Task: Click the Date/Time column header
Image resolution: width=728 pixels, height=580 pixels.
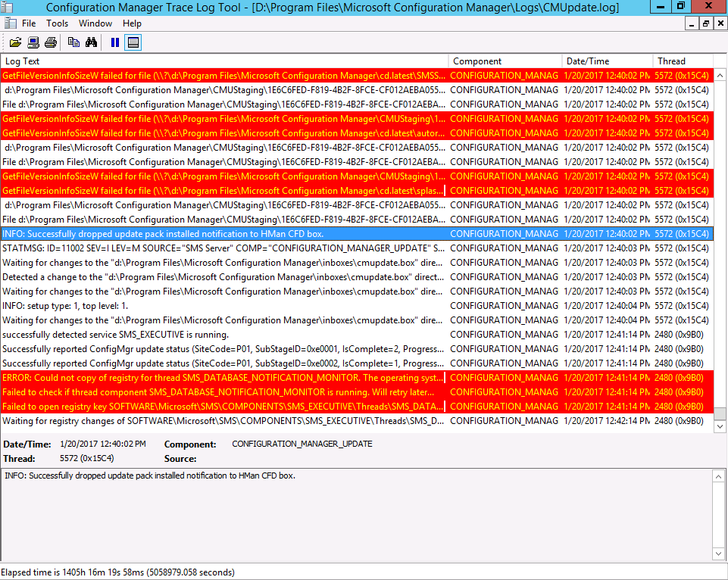Action: pos(608,61)
